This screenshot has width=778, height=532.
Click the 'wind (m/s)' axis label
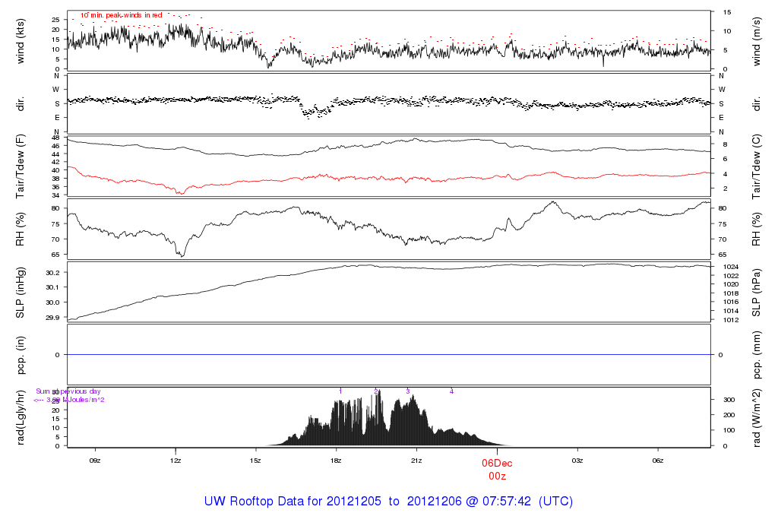tap(756, 41)
